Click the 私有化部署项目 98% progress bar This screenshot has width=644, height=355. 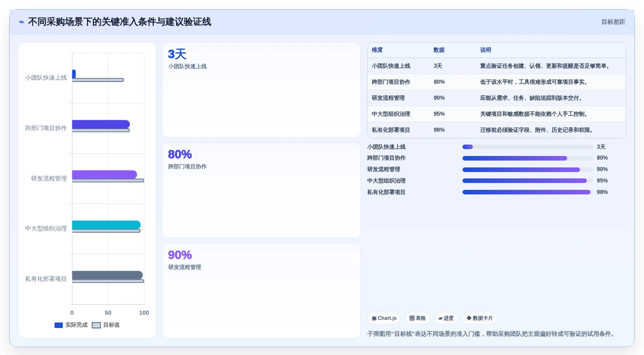527,192
